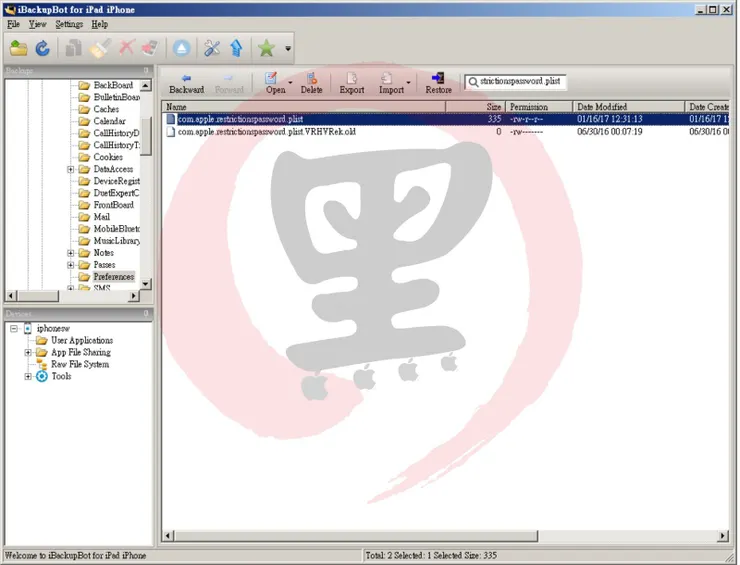Viewport: 740px width, 565px height.
Task: Select the Cookies folder
Action: tap(108, 157)
